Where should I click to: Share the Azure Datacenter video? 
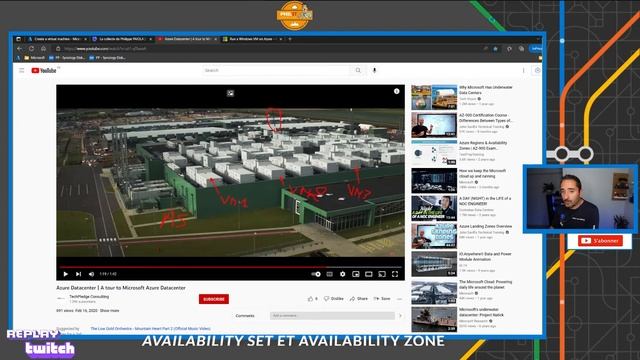359,299
